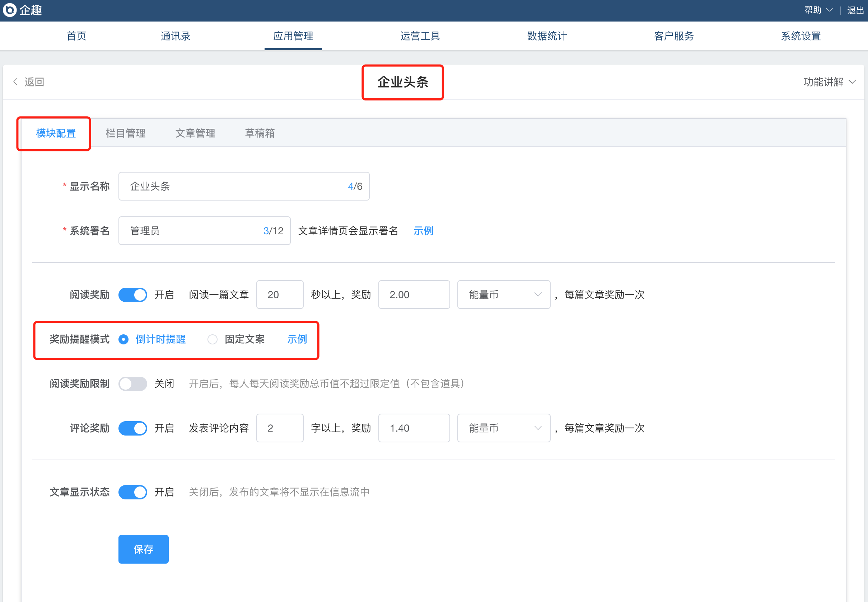Disable the 阅读奖励 toggle switch

[x=132, y=295]
